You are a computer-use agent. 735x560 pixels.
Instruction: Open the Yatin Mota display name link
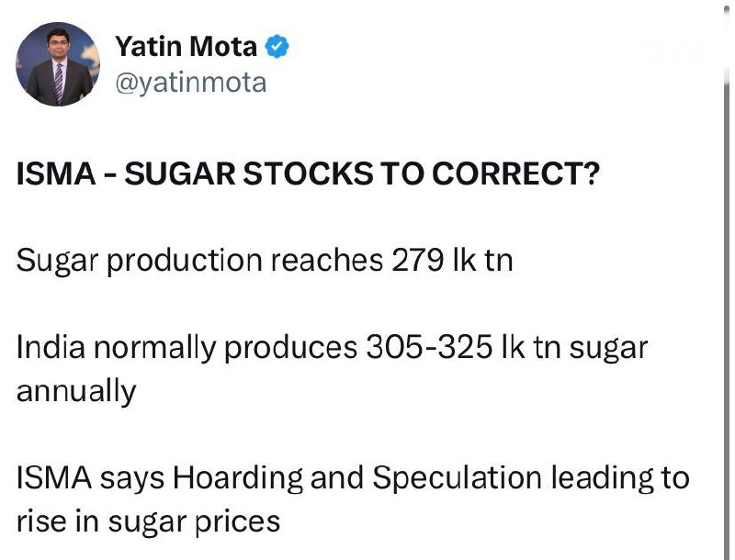[x=187, y=46]
